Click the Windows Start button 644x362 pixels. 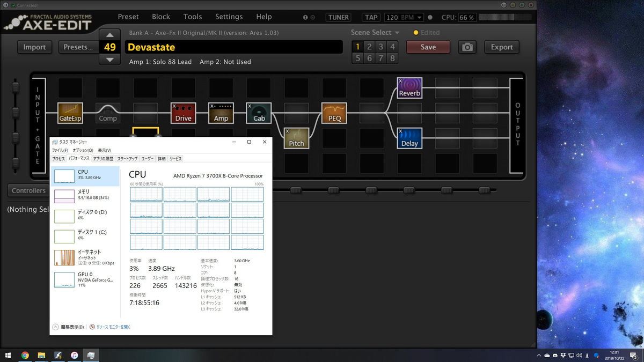8,355
